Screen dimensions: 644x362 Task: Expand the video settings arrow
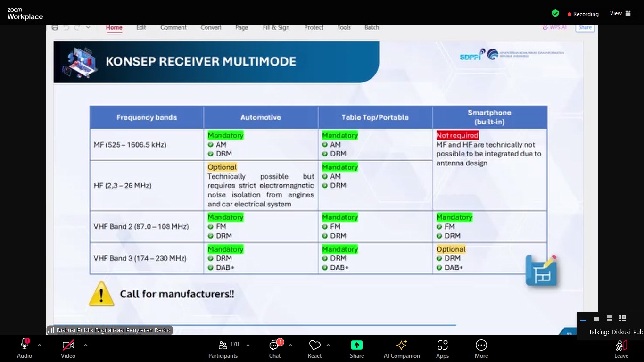click(86, 345)
